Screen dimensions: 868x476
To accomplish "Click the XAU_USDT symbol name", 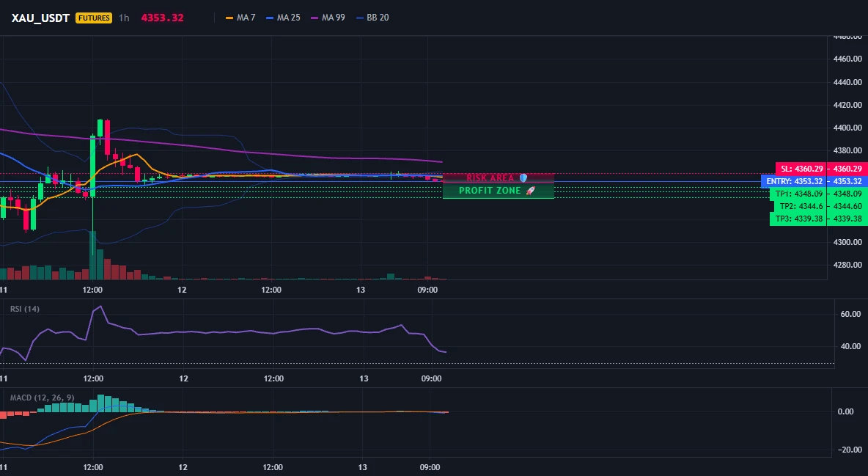I will [40, 18].
